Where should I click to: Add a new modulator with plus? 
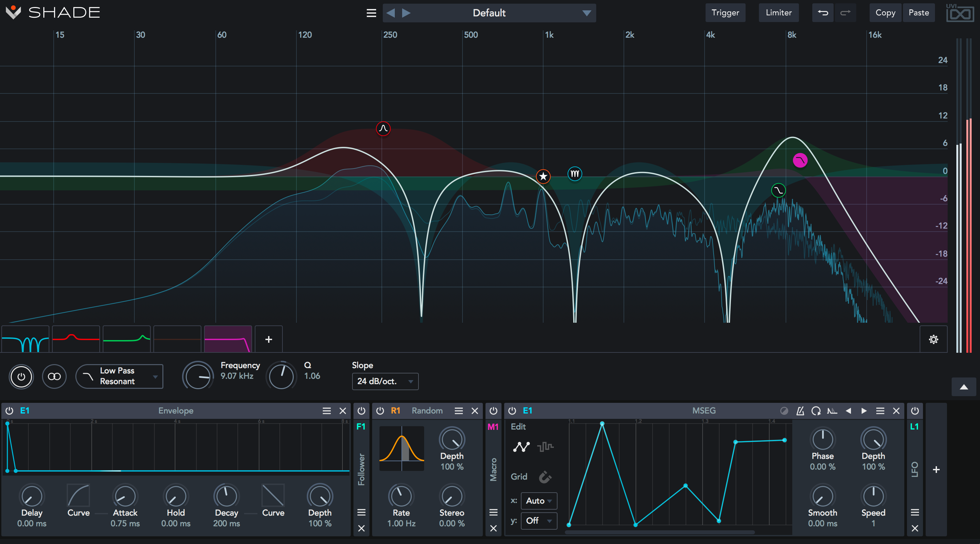click(936, 469)
